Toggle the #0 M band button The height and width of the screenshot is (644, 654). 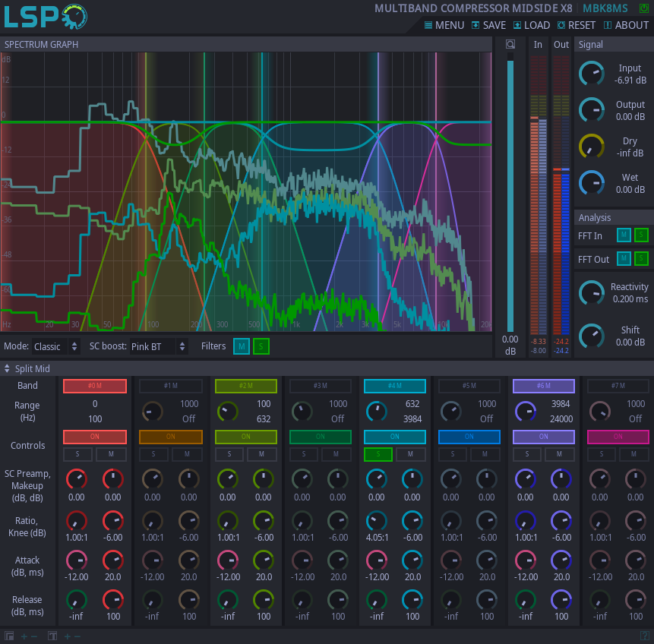tap(95, 386)
